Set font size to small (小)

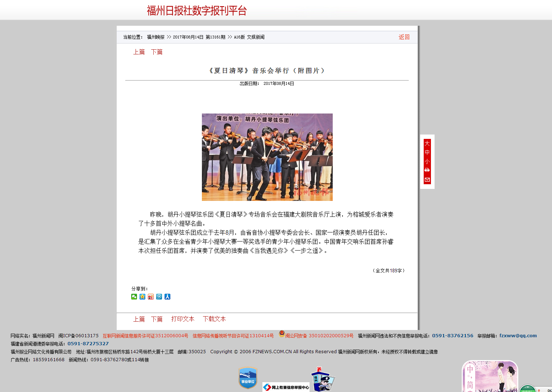click(x=427, y=161)
